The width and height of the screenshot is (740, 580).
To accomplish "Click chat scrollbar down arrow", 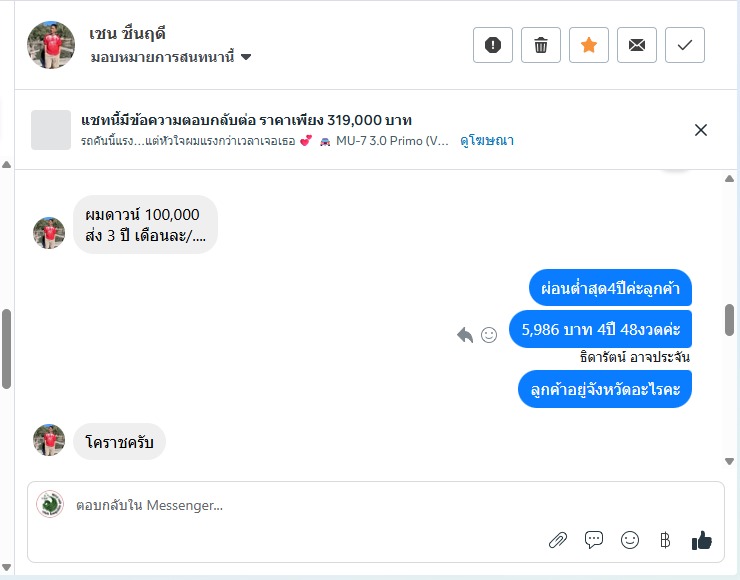I will [x=729, y=462].
